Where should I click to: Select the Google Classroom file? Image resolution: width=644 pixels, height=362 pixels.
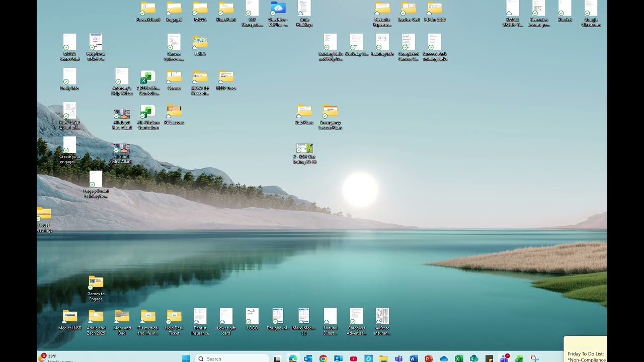591,14
